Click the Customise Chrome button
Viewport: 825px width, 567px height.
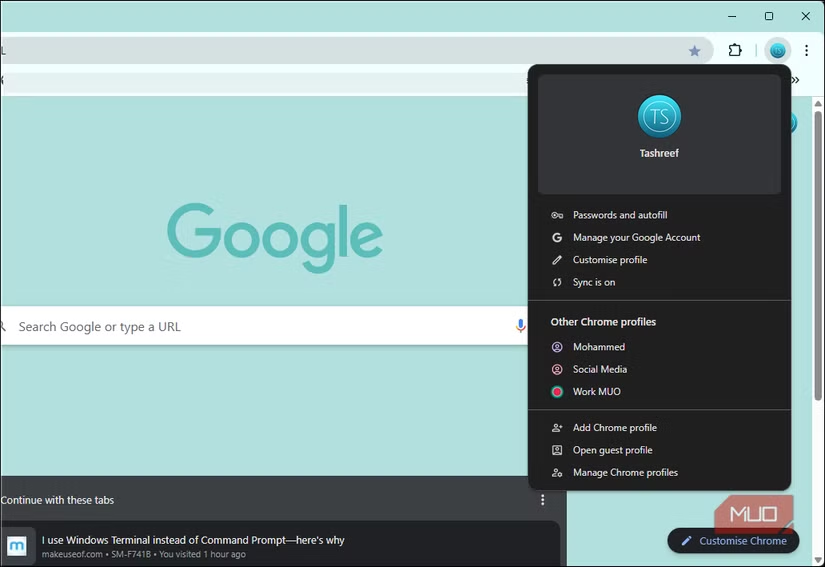(733, 541)
